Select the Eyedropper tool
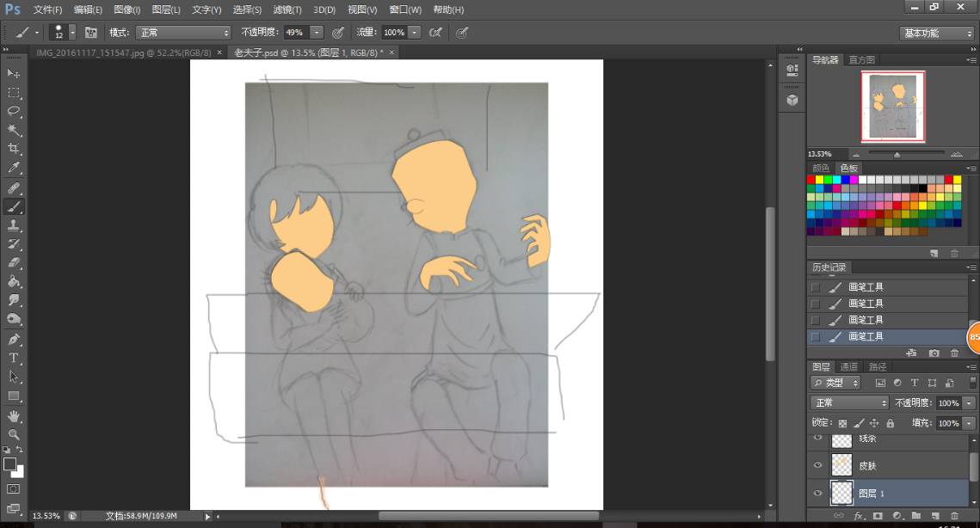This screenshot has width=980, height=528. point(14,168)
